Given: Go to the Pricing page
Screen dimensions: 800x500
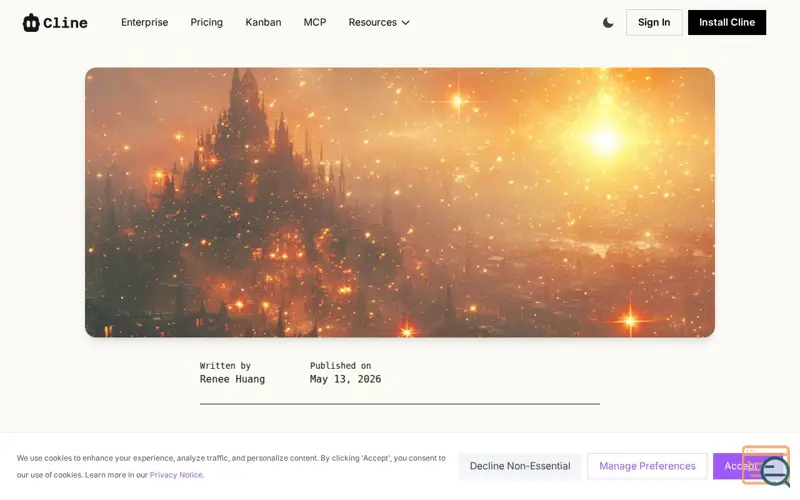Looking at the screenshot, I should tap(207, 22).
